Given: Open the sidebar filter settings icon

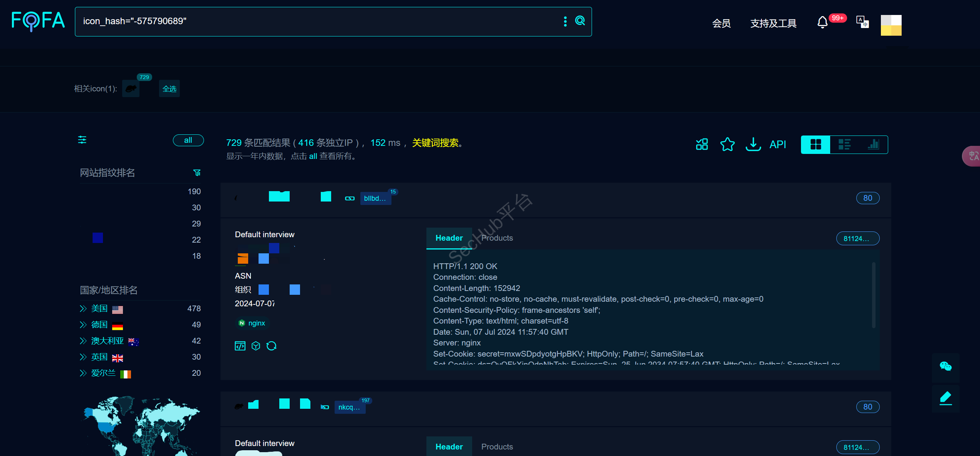Looking at the screenshot, I should click(x=82, y=140).
